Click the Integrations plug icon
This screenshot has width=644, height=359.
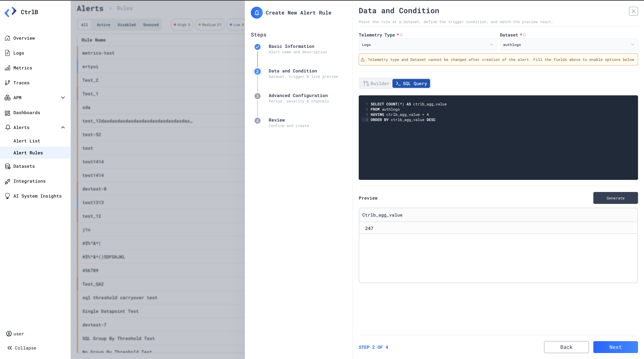(7, 181)
